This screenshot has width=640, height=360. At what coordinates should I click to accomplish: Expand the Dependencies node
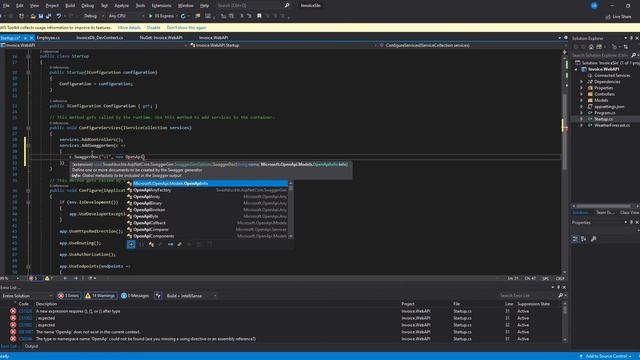tap(581, 82)
